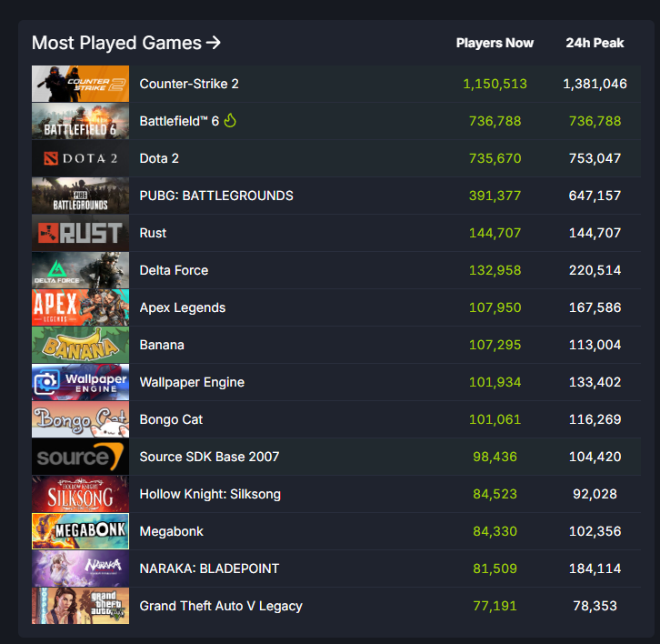Viewport: 660px width, 644px height.
Task: Select the NARAKA: BLADEPOINT title
Action: point(209,569)
